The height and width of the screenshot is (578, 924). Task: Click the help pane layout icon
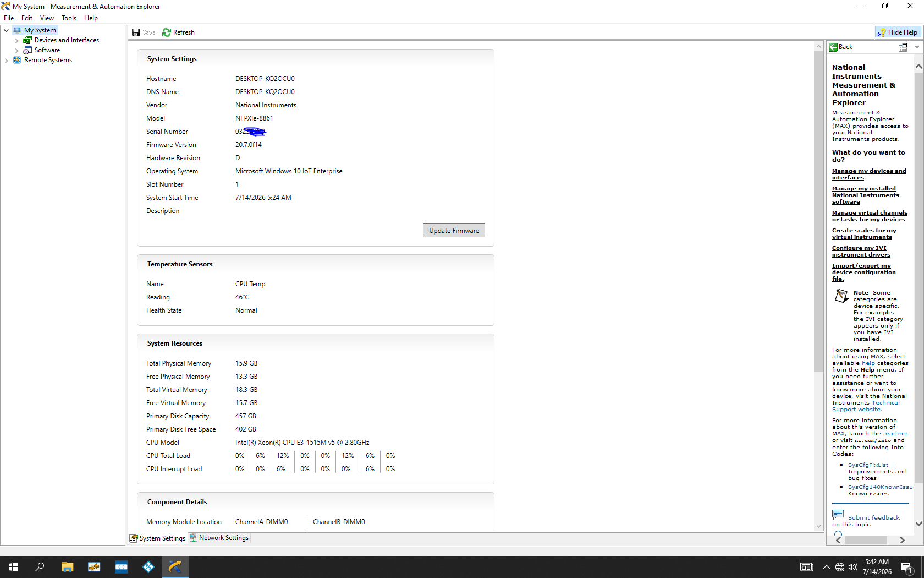point(903,47)
